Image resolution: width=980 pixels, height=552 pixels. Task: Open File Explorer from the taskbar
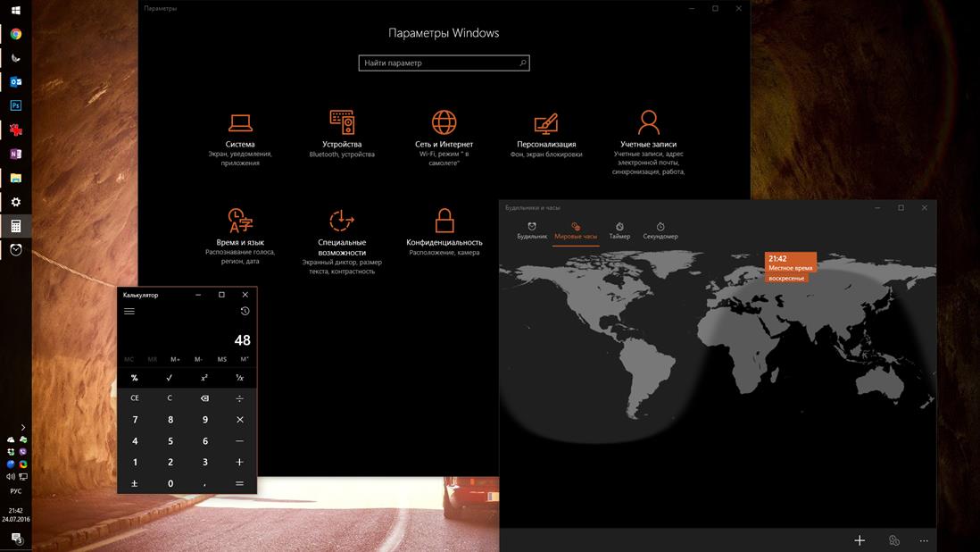click(x=16, y=178)
